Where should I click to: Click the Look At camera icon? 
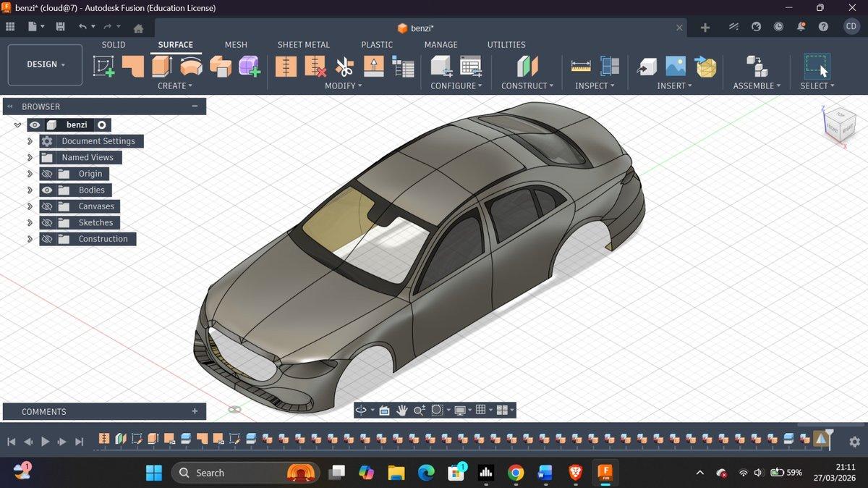coord(384,411)
